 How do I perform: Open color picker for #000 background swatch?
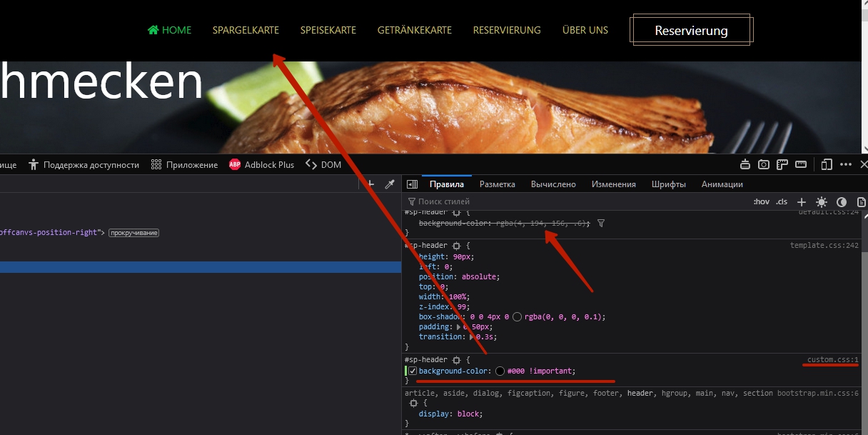pos(500,371)
